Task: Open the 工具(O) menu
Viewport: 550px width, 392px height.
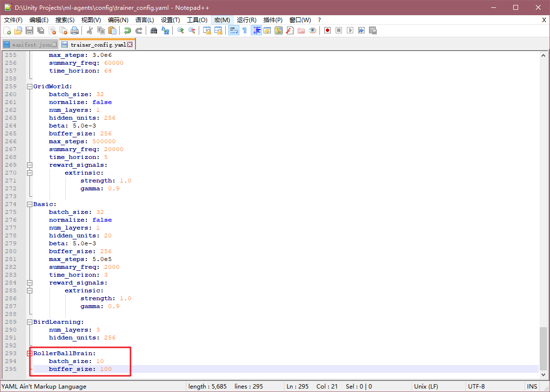Action: tap(197, 20)
